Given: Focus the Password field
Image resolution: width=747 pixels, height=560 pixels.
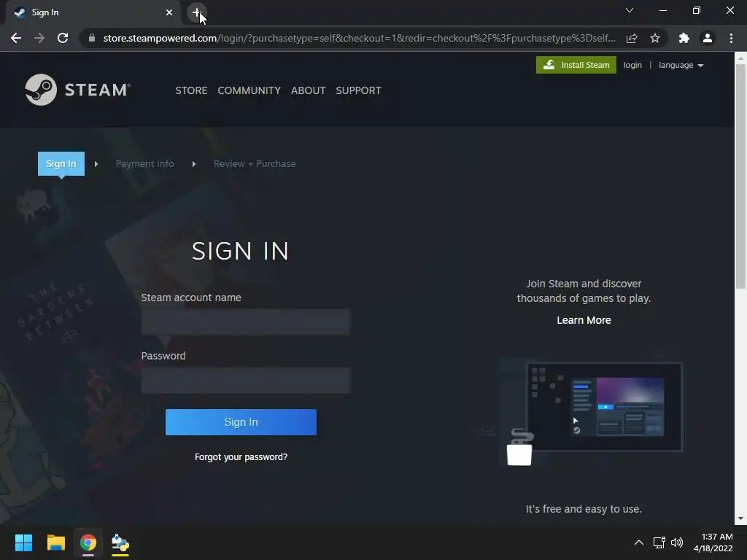Looking at the screenshot, I should pyautogui.click(x=246, y=380).
